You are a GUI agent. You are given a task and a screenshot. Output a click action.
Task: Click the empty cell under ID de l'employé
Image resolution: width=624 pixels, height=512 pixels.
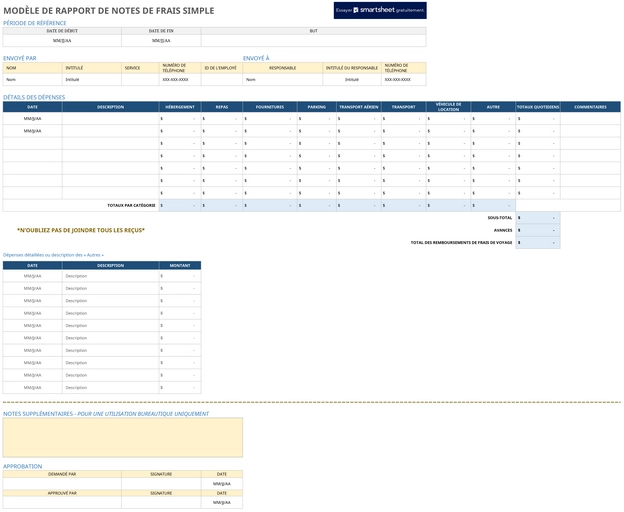[x=222, y=80]
